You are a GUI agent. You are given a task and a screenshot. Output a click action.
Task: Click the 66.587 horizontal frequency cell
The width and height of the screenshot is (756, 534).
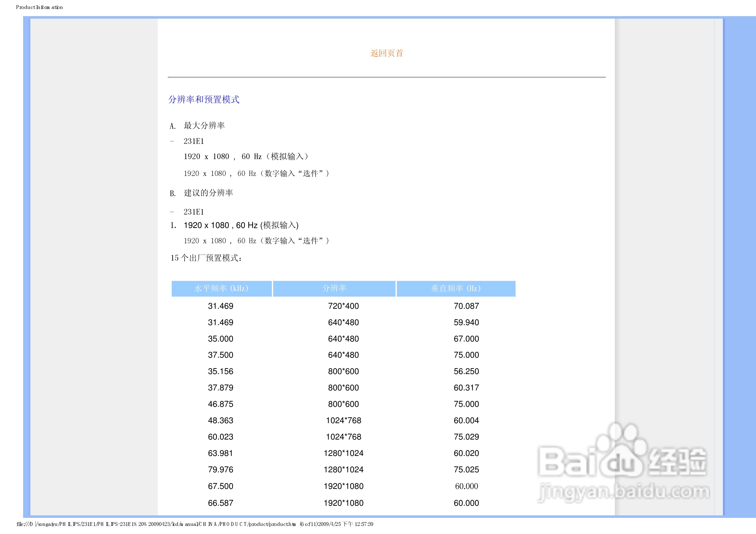(x=220, y=503)
